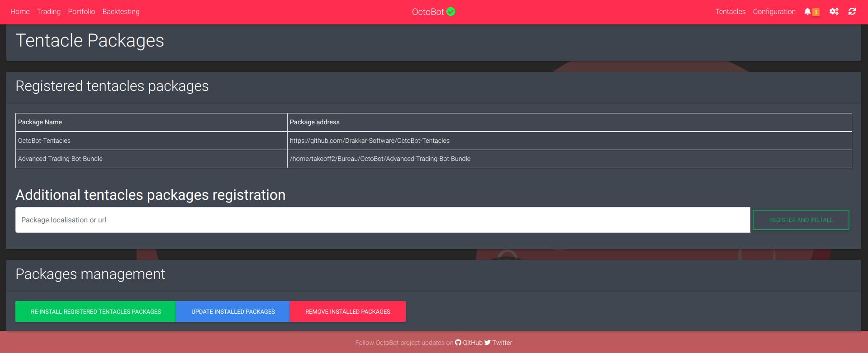868x353 pixels.
Task: Click the green OctoBot status checkmark
Action: pyautogui.click(x=451, y=12)
